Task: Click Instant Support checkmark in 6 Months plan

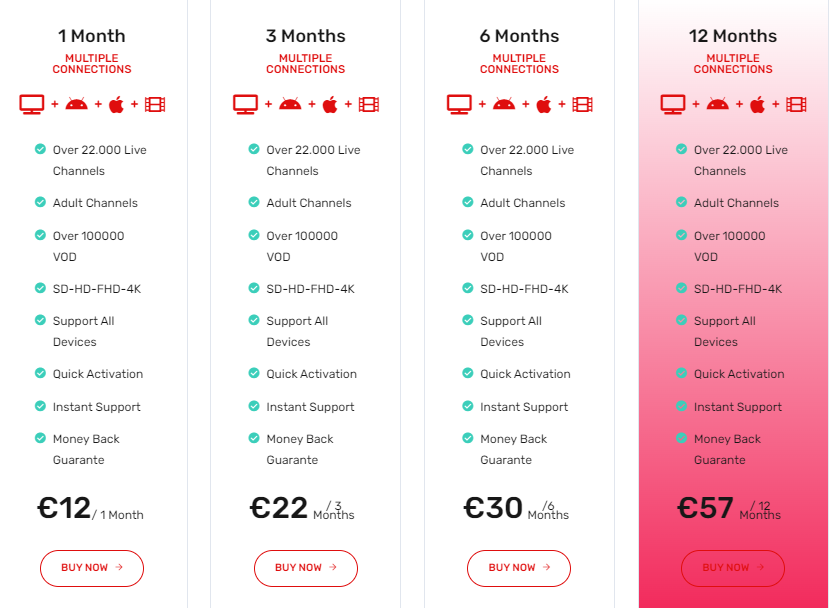Action: click(468, 406)
